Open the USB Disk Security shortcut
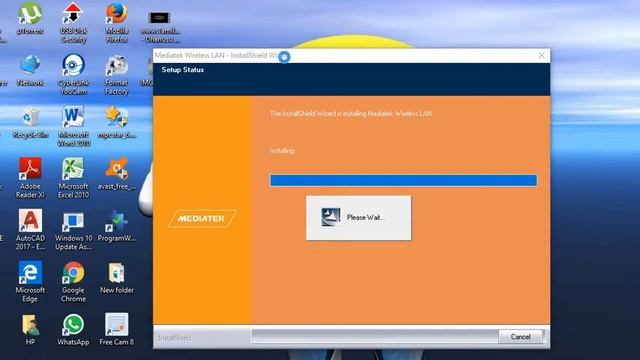The height and width of the screenshot is (360, 640). pos(73,22)
